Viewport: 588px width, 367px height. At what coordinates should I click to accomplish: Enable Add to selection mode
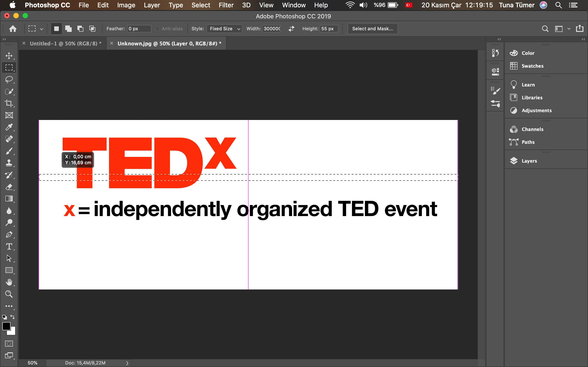pos(68,29)
